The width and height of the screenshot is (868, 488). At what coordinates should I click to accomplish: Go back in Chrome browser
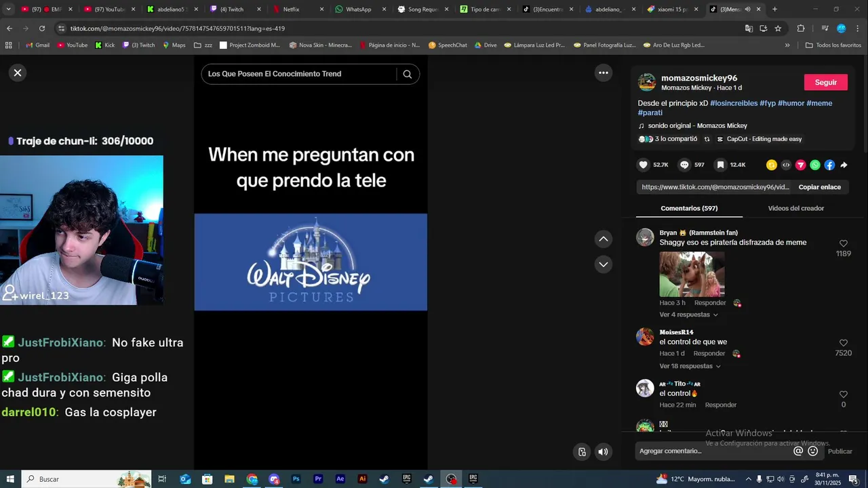(x=9, y=28)
